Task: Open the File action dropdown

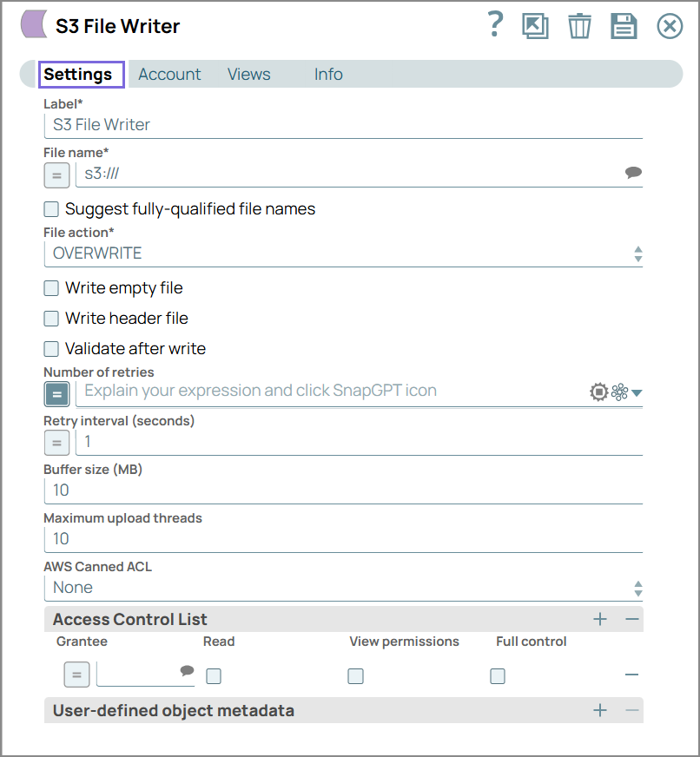Action: [637, 253]
